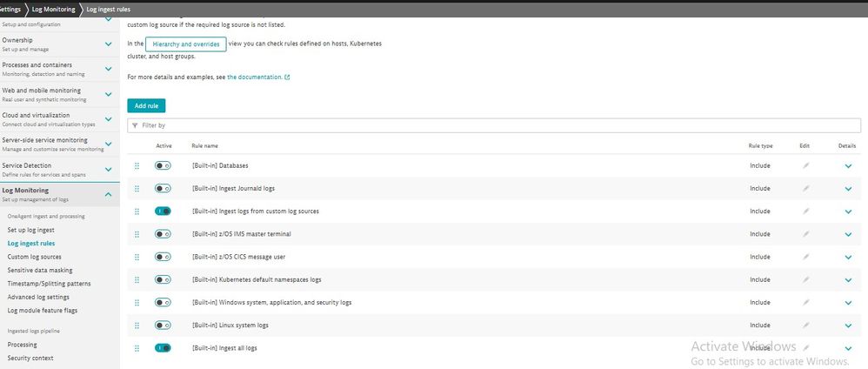Click the pencil edit icon for Databases rule
This screenshot has height=369, width=868.
(805, 165)
